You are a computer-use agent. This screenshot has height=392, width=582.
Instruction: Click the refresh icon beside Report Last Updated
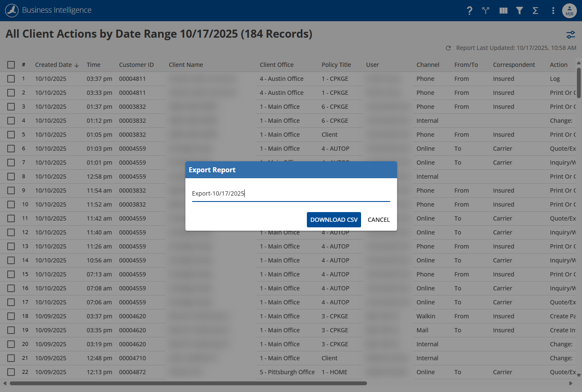[x=448, y=48]
